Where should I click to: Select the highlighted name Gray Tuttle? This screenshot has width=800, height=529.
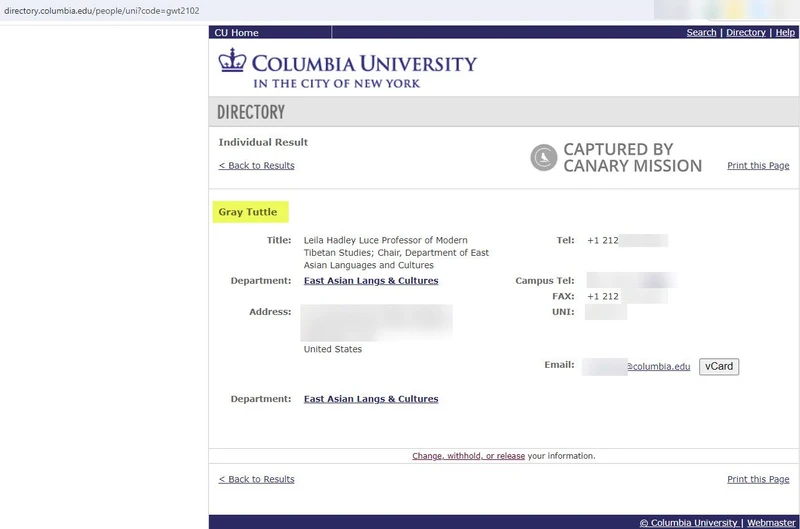248,212
